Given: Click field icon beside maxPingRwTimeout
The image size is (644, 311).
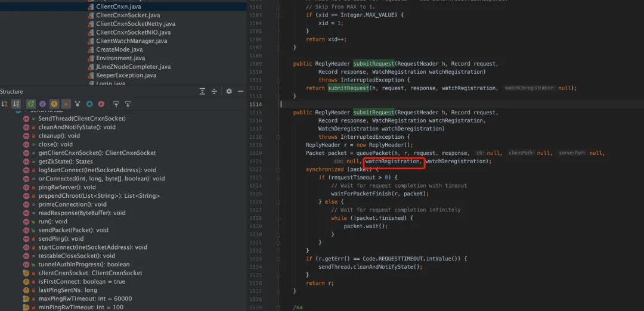Looking at the screenshot, I should pyautogui.click(x=26, y=298).
